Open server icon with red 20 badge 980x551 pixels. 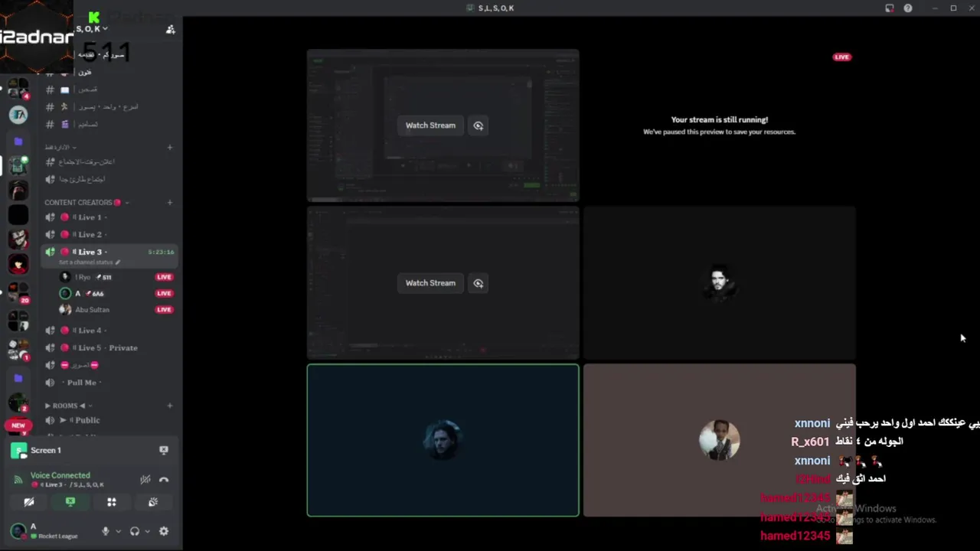click(18, 293)
